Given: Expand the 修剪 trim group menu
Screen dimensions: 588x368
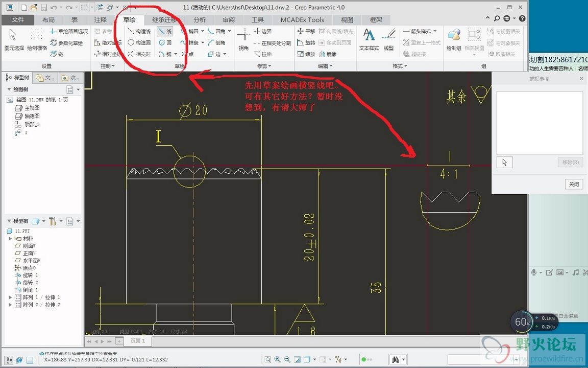Looking at the screenshot, I should [x=264, y=66].
